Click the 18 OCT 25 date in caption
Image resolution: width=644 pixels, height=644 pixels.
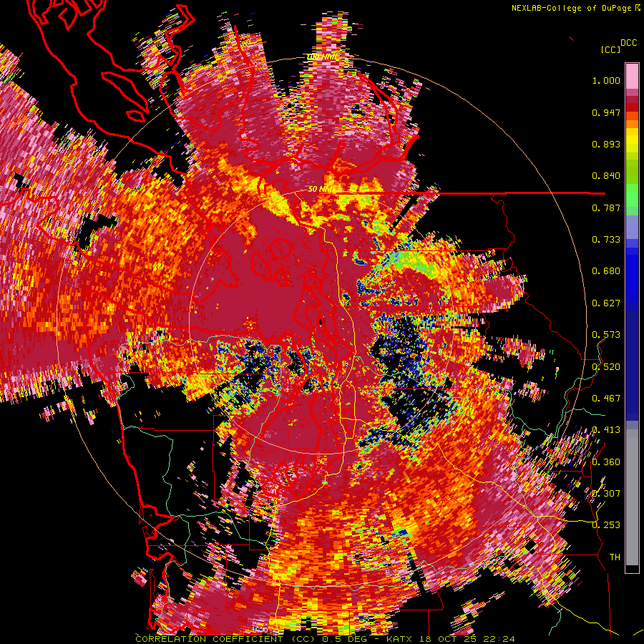[447, 639]
